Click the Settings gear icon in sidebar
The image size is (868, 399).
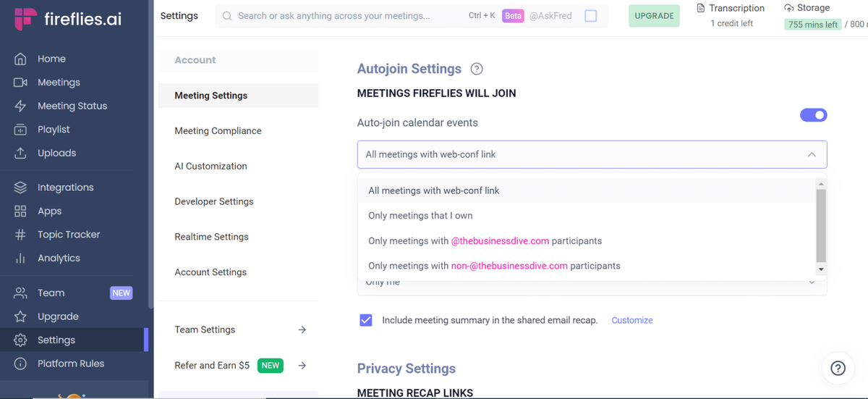20,340
